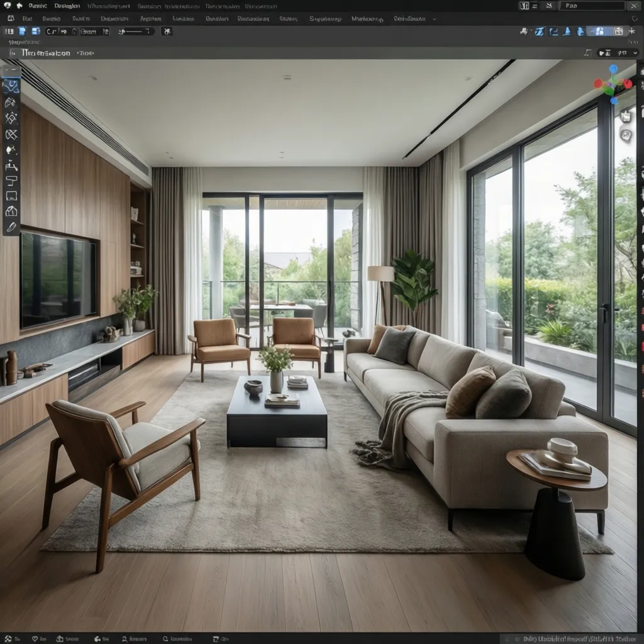Click the asterisk-like icon after the slider pill

166,31
